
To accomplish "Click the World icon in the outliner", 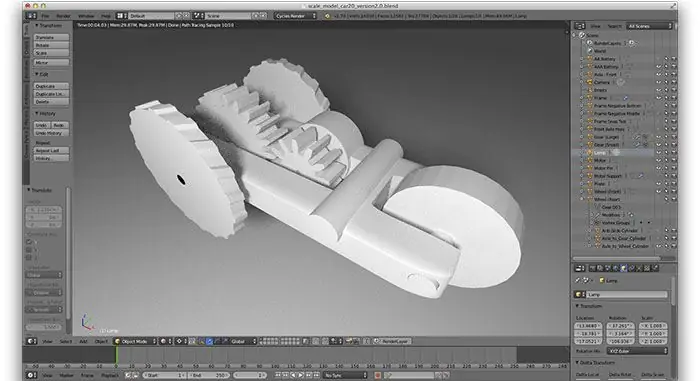I will (x=590, y=51).
